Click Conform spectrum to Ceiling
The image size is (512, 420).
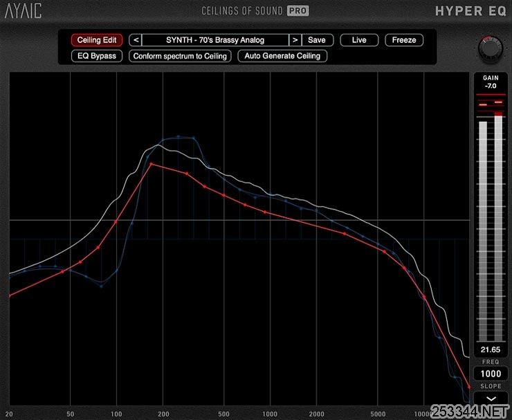coord(180,56)
